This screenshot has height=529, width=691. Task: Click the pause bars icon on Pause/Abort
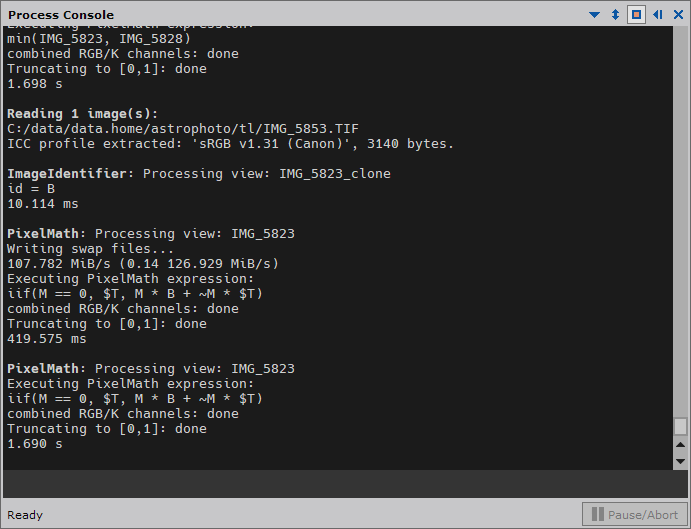click(598, 514)
